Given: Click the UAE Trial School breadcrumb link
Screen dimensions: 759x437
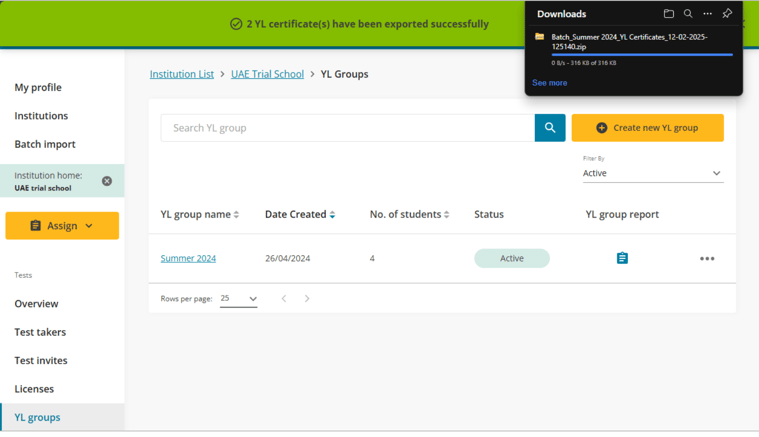Looking at the screenshot, I should coord(267,74).
